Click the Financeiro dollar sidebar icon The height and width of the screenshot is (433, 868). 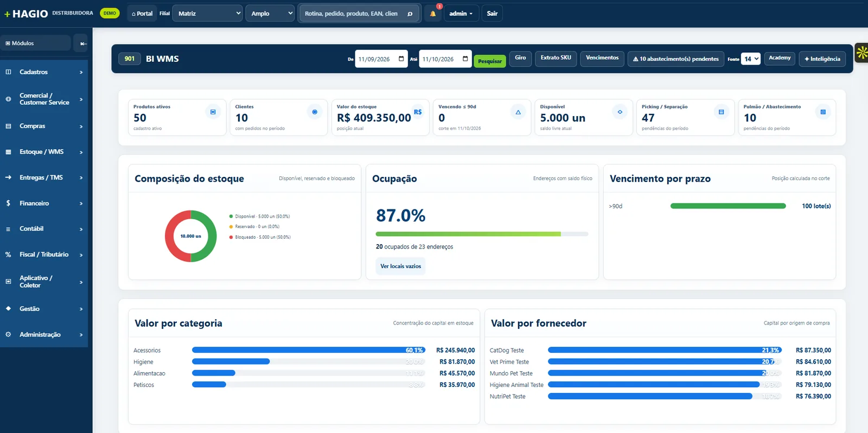click(8, 203)
